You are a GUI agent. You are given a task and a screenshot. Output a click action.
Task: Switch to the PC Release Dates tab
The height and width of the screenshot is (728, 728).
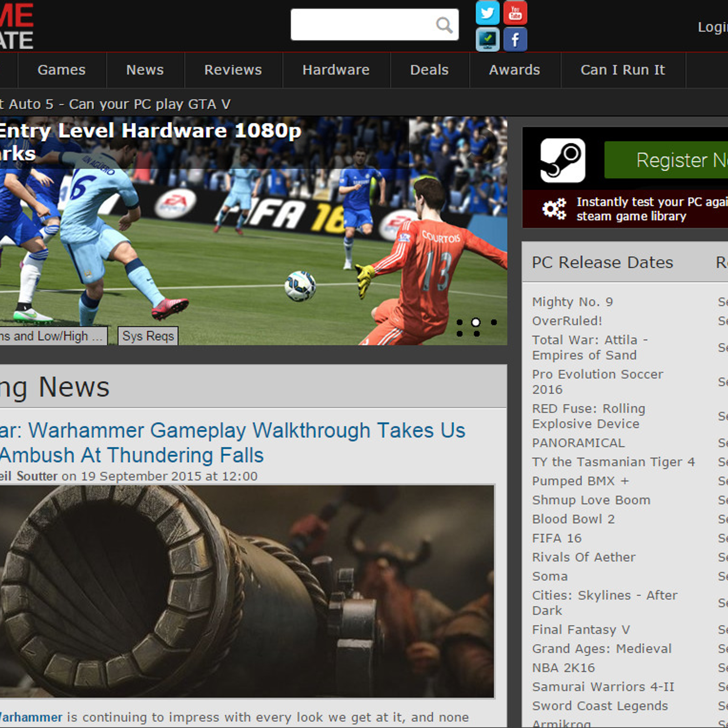pos(602,263)
